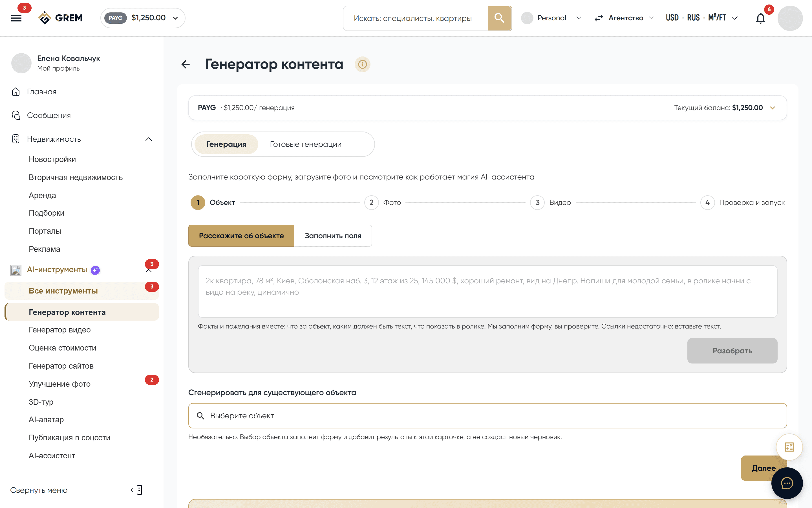812x508 pixels.
Task: Click the Главная home icon
Action: tap(16, 92)
